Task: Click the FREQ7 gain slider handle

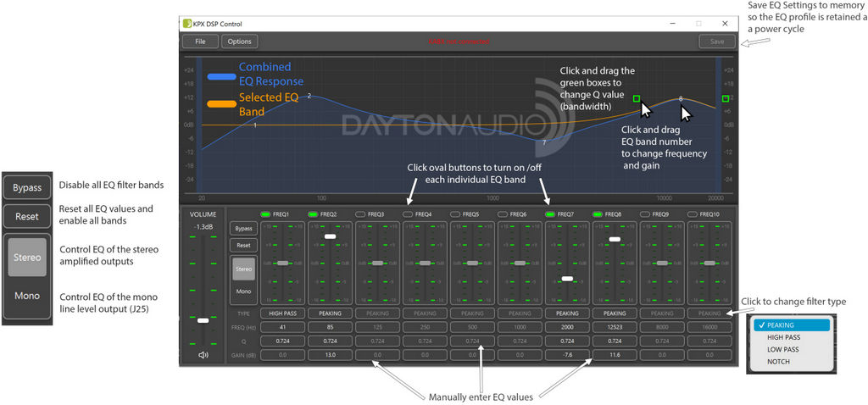Action: [567, 279]
